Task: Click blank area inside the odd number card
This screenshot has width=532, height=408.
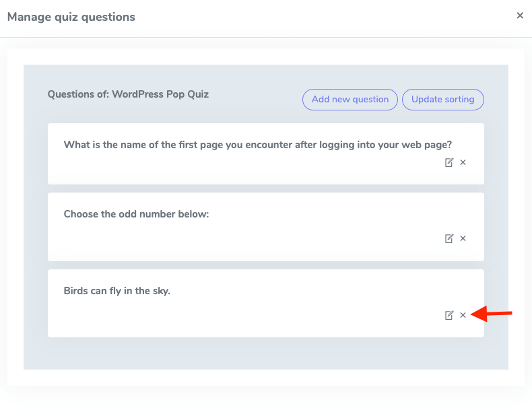Action: (236, 241)
